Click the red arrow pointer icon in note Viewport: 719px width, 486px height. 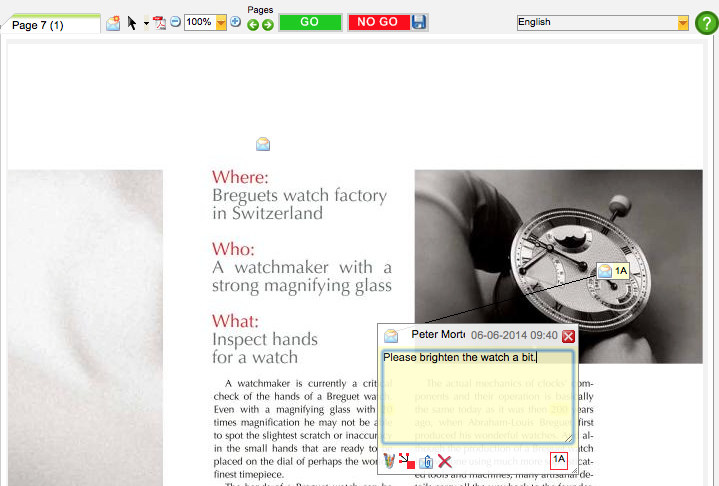coord(407,461)
